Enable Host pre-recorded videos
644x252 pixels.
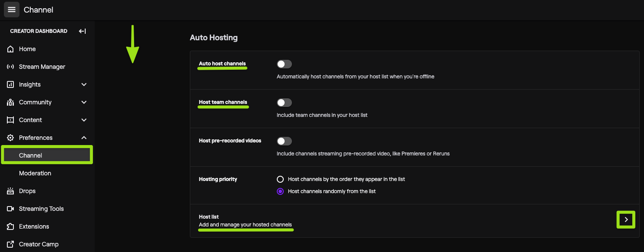tap(284, 141)
